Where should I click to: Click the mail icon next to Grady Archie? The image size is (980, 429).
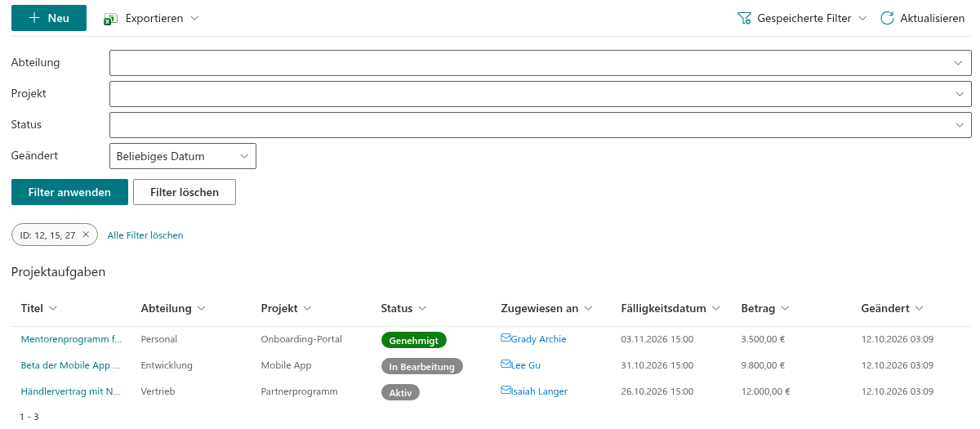point(506,338)
